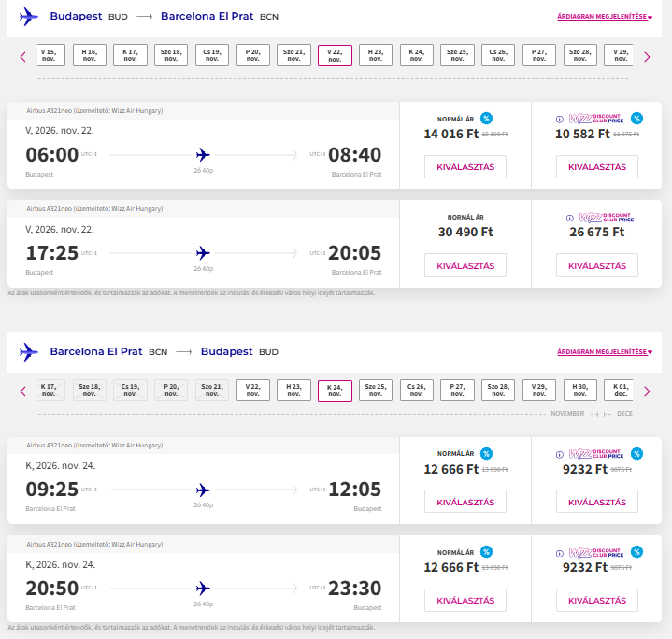
Task: Select return date K 01, dec.
Action: [621, 390]
